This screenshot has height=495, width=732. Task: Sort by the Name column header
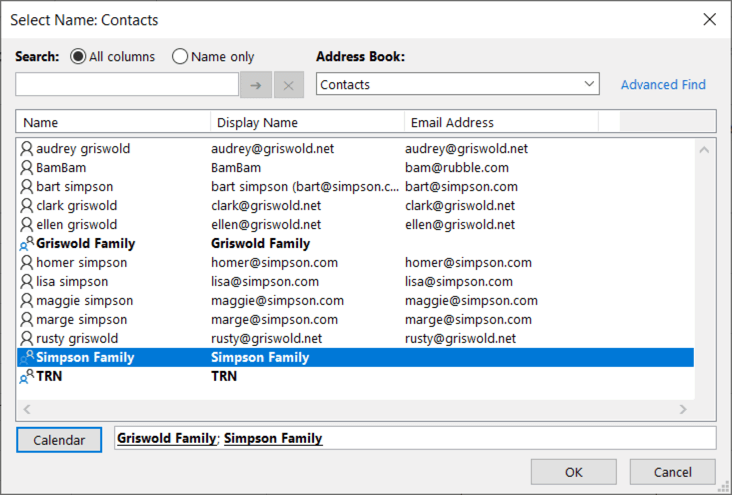pyautogui.click(x=112, y=123)
